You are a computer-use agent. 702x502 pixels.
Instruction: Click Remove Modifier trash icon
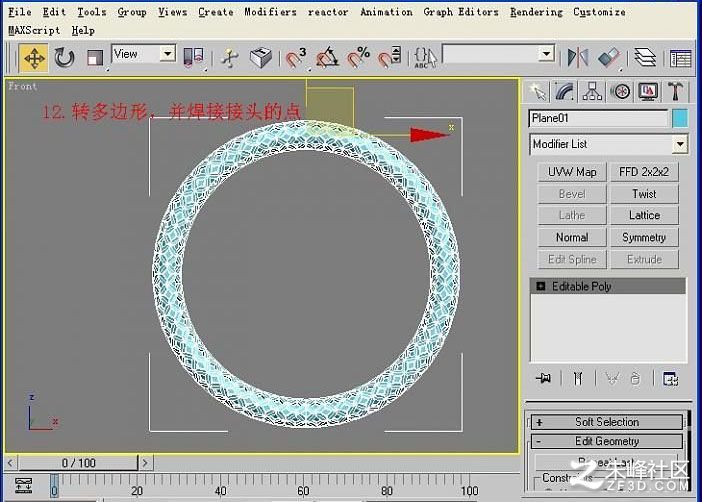(635, 378)
